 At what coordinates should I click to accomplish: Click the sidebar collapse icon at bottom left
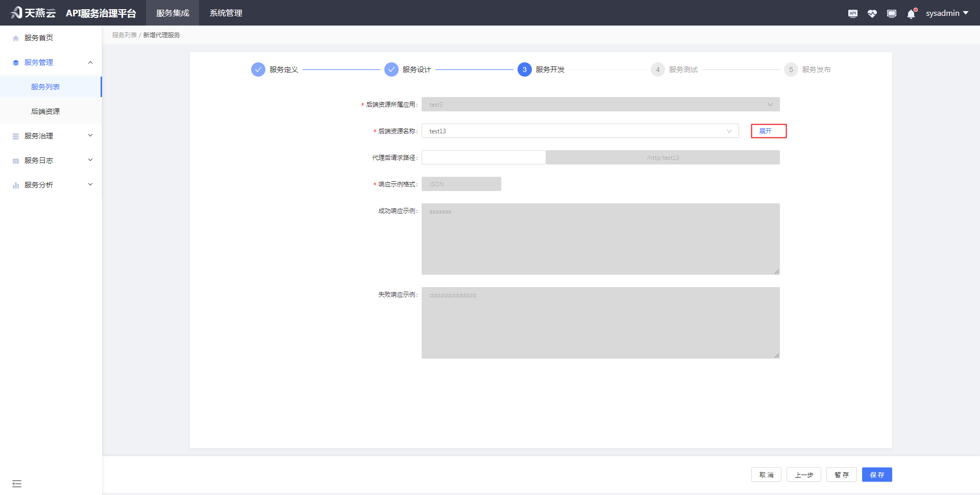[17, 483]
